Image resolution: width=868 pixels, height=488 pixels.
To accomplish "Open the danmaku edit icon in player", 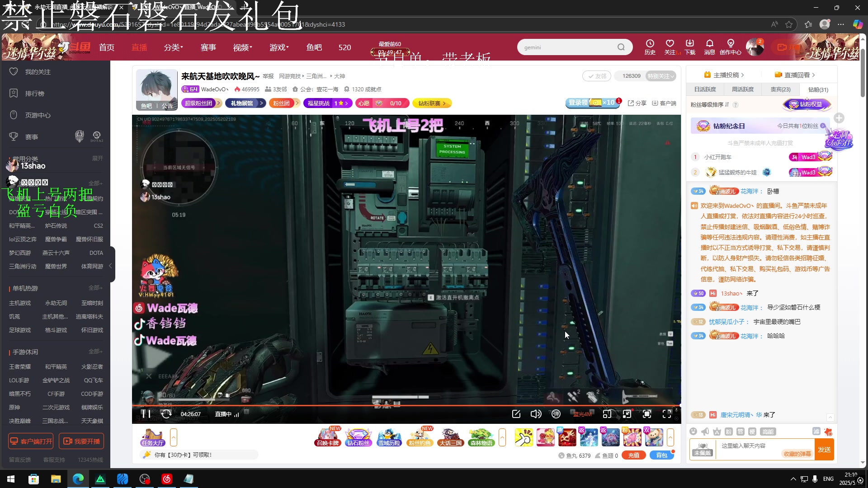I will [x=516, y=414].
